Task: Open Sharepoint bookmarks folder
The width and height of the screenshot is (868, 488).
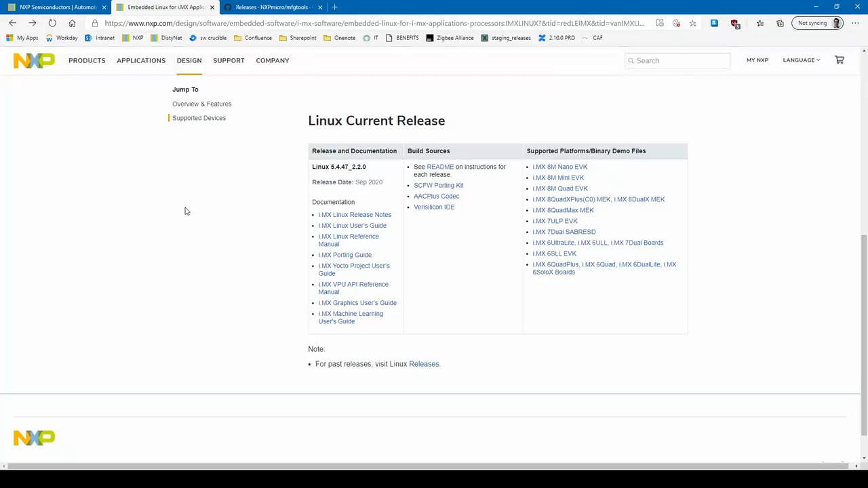Action: 298,38
